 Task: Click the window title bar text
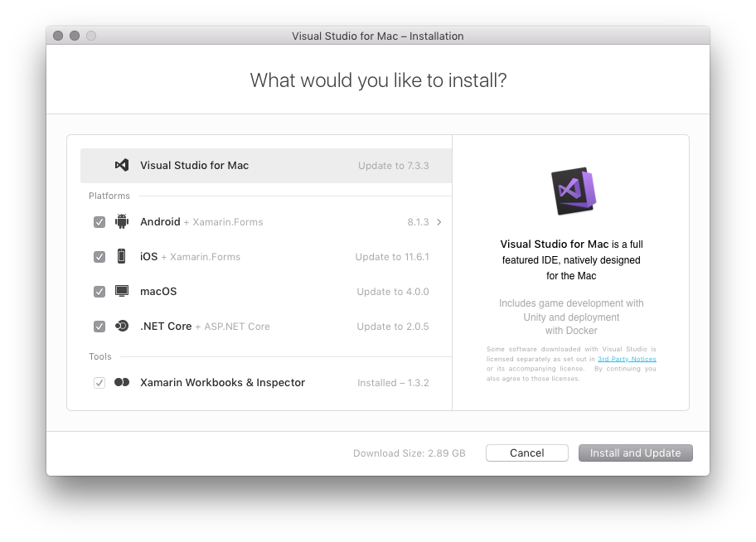tap(378, 36)
